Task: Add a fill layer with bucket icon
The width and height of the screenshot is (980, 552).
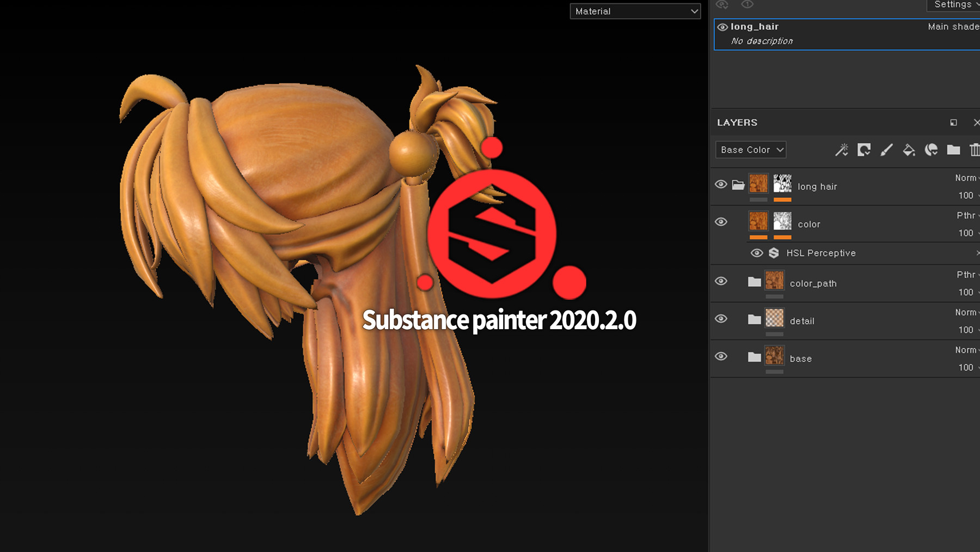Action: coord(909,150)
